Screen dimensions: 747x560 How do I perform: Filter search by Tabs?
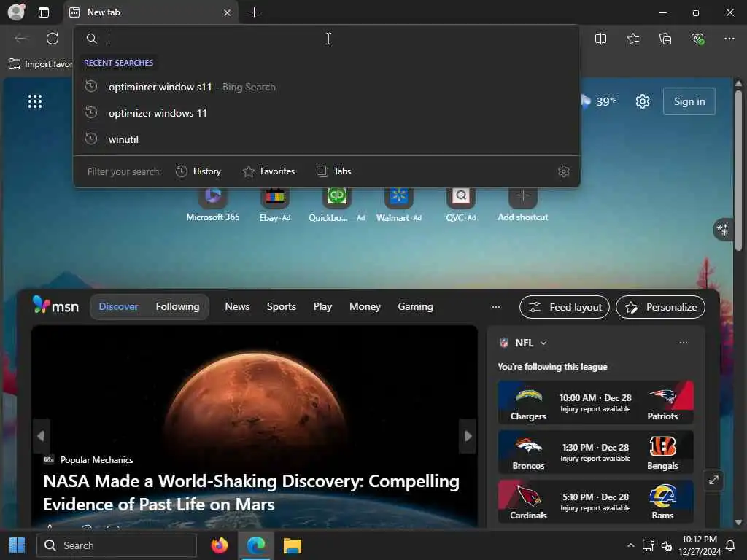point(333,171)
